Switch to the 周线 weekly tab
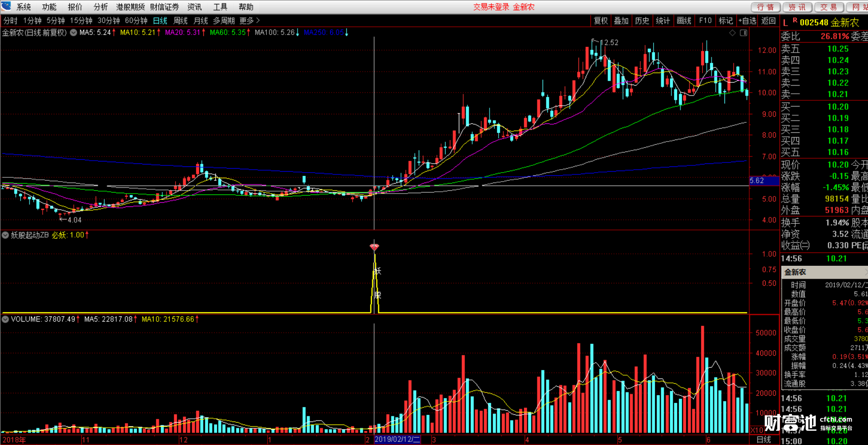 pyautogui.click(x=180, y=21)
